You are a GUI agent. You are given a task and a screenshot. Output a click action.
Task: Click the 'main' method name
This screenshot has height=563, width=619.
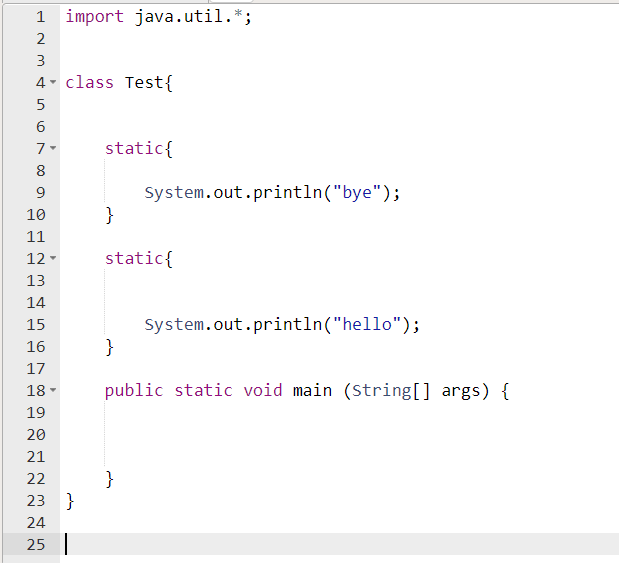[312, 390]
